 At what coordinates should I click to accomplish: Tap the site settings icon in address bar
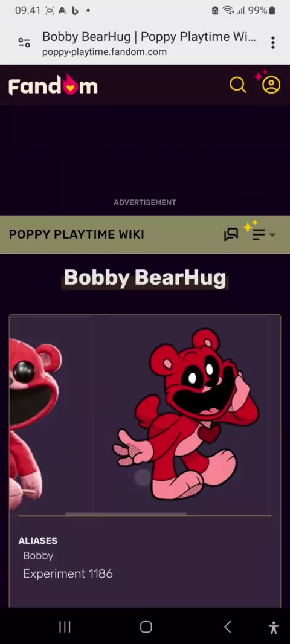click(x=24, y=42)
